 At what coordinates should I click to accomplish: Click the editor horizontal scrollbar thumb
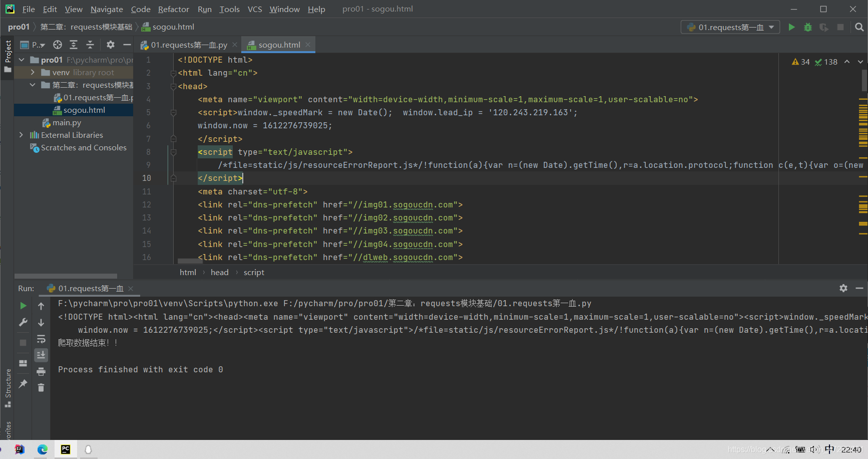click(190, 261)
